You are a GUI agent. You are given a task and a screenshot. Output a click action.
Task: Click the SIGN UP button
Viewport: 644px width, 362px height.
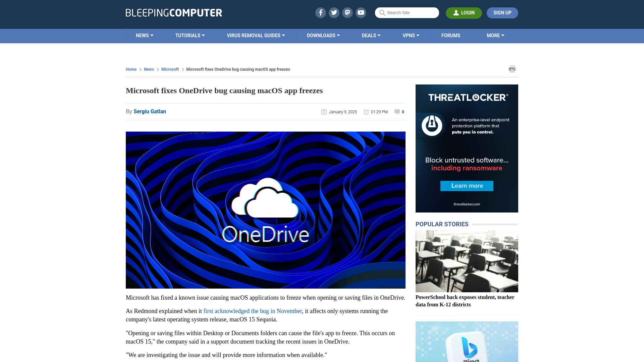502,13
